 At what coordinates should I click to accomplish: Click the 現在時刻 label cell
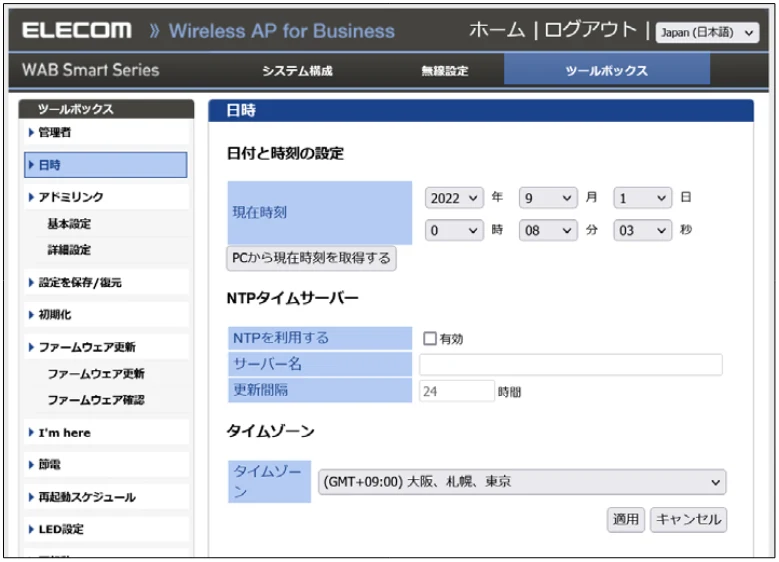(319, 213)
